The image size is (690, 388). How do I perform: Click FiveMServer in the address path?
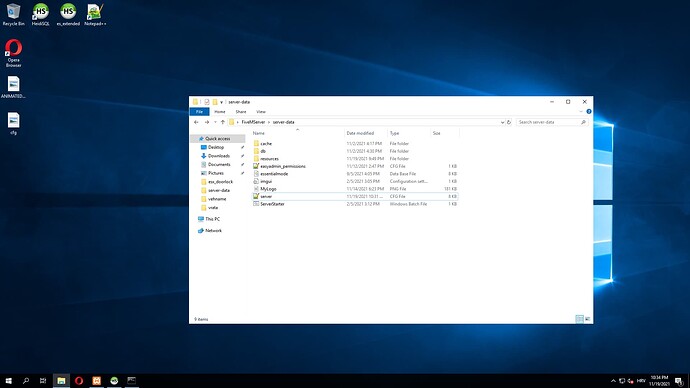pyautogui.click(x=253, y=122)
